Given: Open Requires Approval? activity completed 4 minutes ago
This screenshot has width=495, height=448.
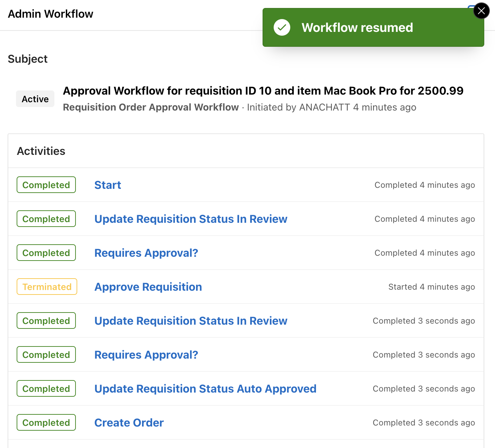Looking at the screenshot, I should pos(146,253).
